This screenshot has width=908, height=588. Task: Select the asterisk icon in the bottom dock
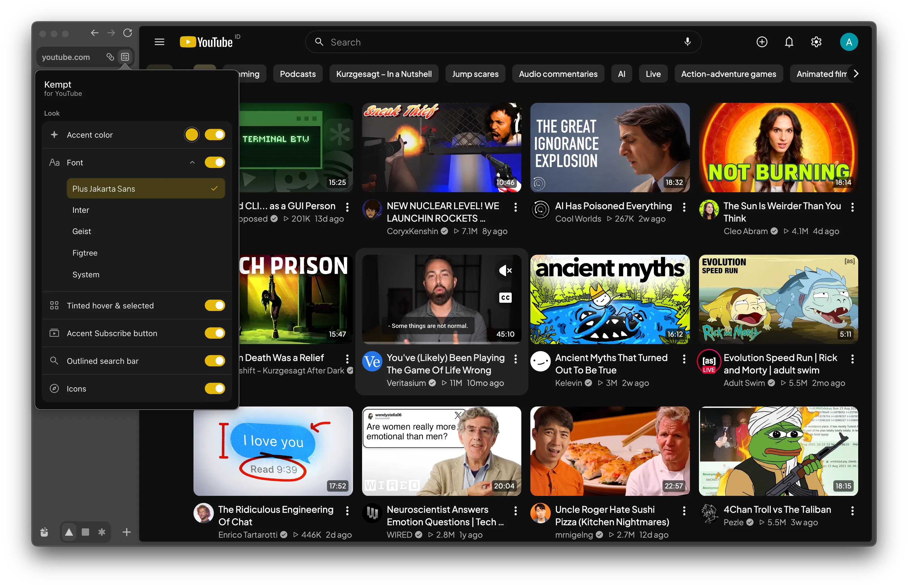[x=102, y=532]
